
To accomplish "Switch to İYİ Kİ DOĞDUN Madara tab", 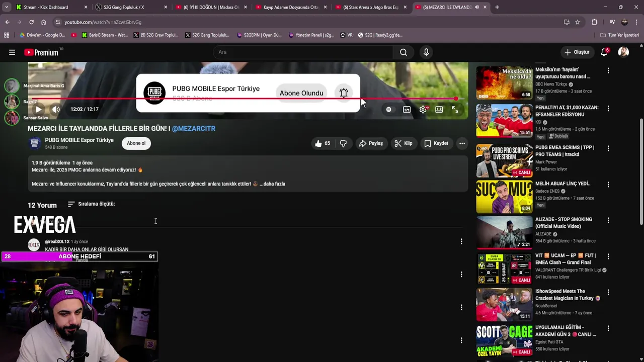I will click(211, 7).
